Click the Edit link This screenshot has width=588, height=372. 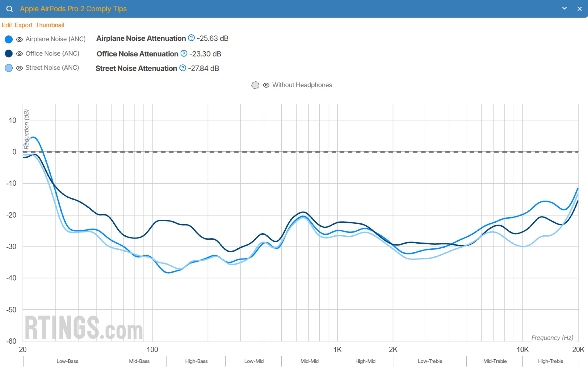point(7,25)
